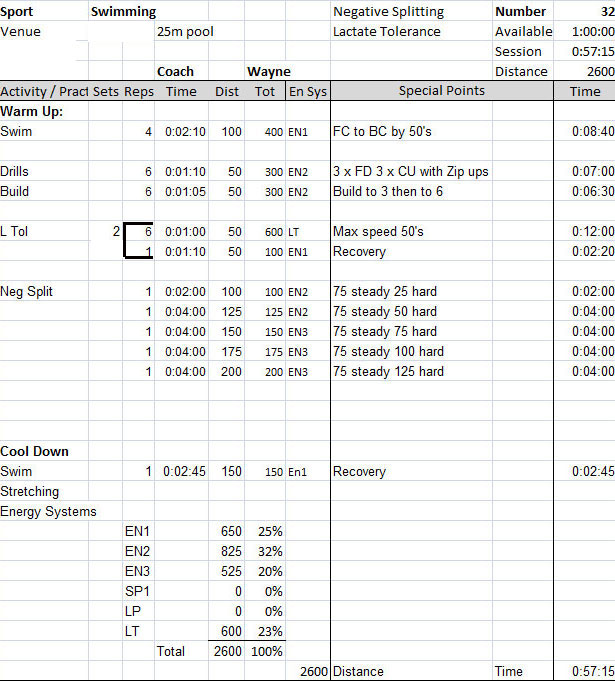Click the Neg Split distance 125 in Dist column
The height and width of the screenshot is (681, 615).
click(231, 311)
